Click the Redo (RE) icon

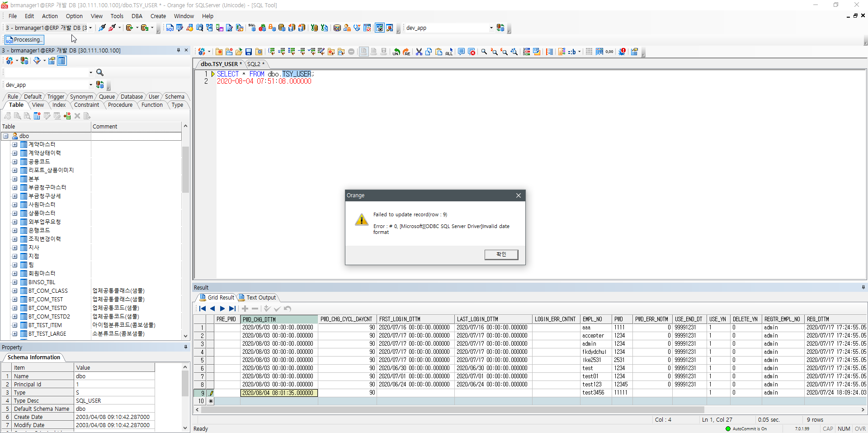pyautogui.click(x=406, y=52)
